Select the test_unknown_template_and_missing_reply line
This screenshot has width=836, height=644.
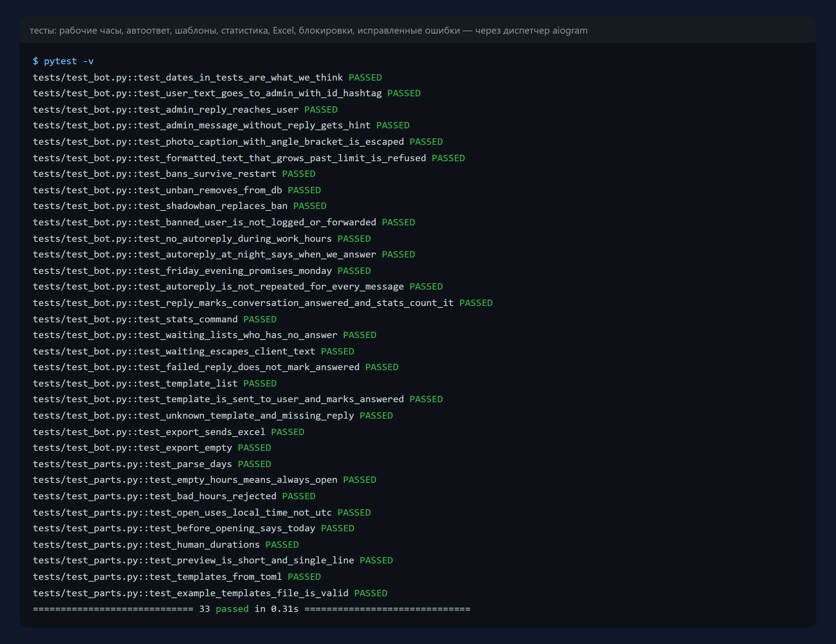pos(213,415)
